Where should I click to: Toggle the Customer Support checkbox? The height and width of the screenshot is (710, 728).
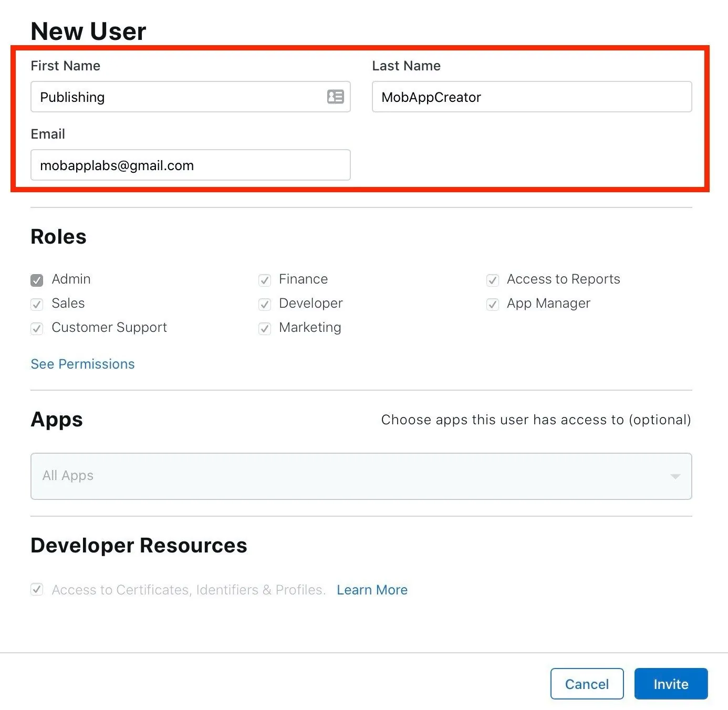click(x=37, y=328)
